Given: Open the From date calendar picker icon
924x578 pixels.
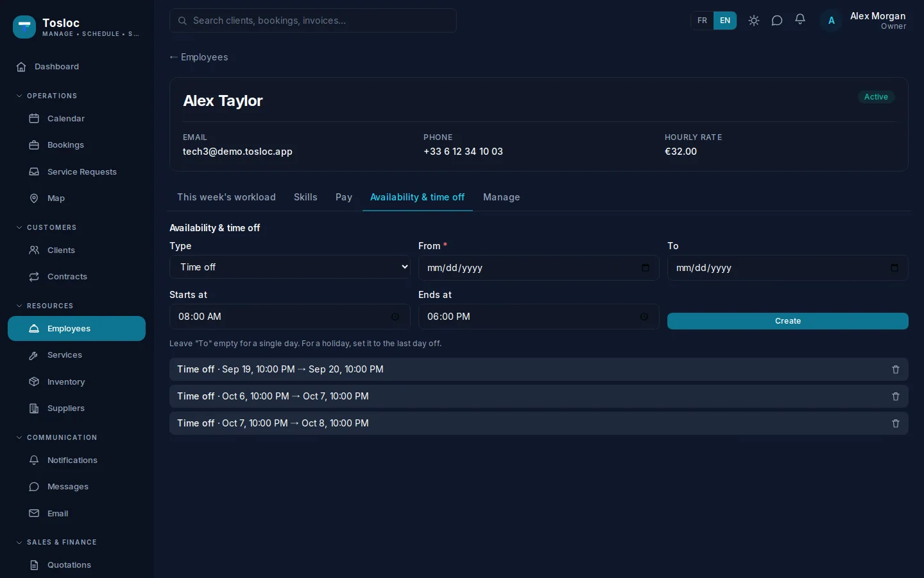Looking at the screenshot, I should pos(646,268).
